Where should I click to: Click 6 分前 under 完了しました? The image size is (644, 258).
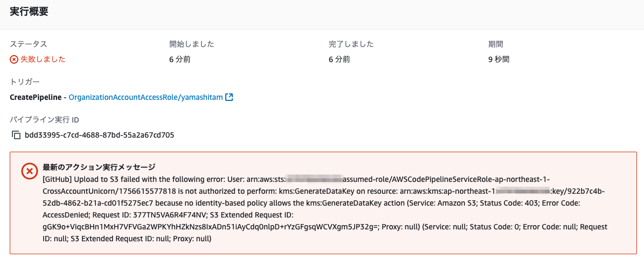340,60
